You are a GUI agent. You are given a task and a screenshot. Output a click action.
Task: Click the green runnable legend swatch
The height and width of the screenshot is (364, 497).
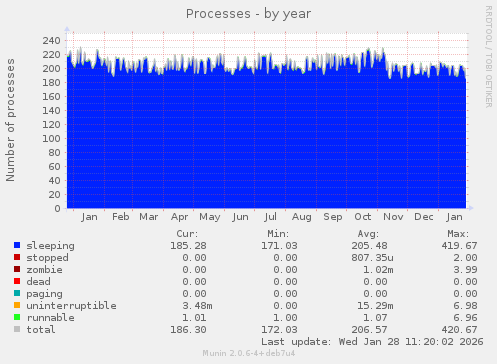17,317
